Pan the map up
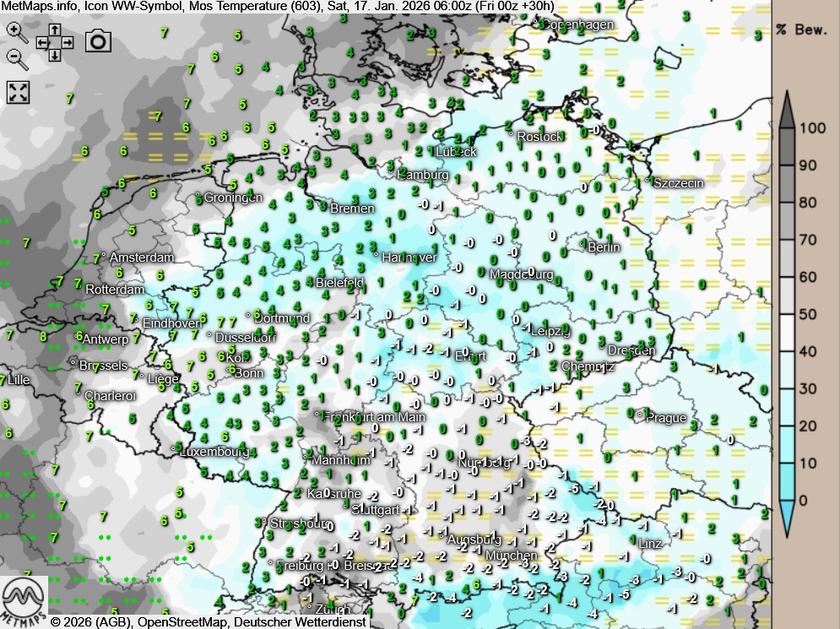The width and height of the screenshot is (840, 629). 54,30
